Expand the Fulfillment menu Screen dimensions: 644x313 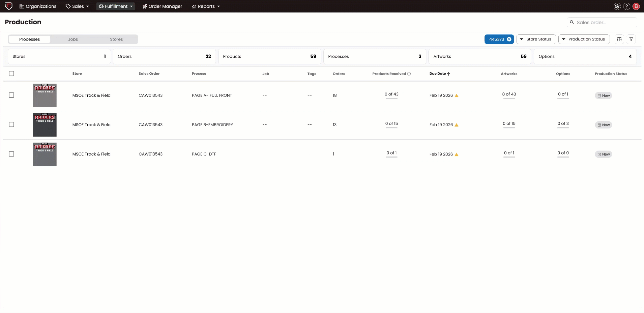tap(116, 6)
